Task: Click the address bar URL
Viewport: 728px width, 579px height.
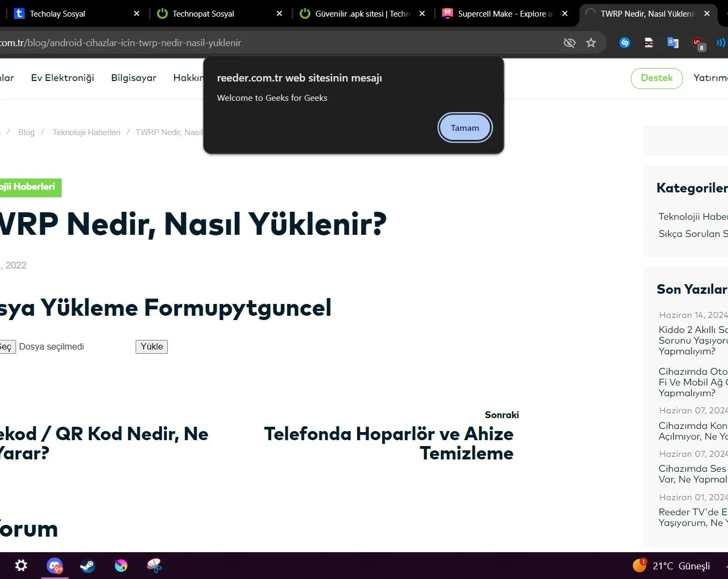Action: [121, 43]
